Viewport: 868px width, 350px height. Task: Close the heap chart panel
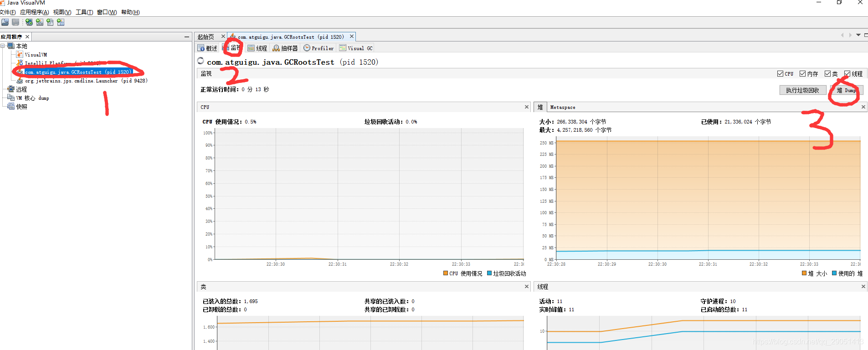pos(863,107)
